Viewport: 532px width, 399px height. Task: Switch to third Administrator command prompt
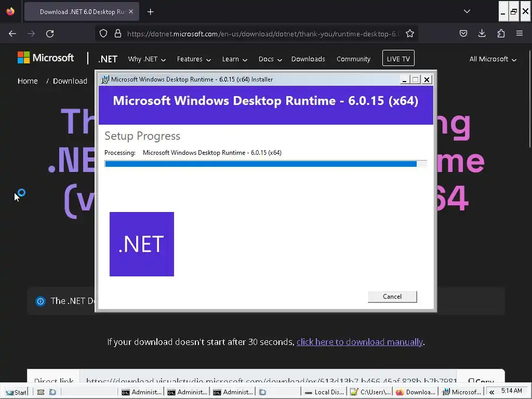coord(233,392)
